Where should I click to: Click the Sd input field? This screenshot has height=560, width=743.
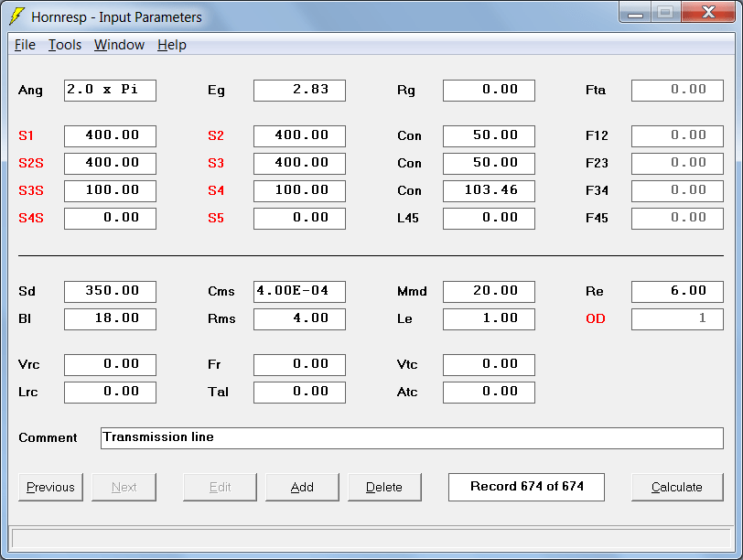[110, 292]
